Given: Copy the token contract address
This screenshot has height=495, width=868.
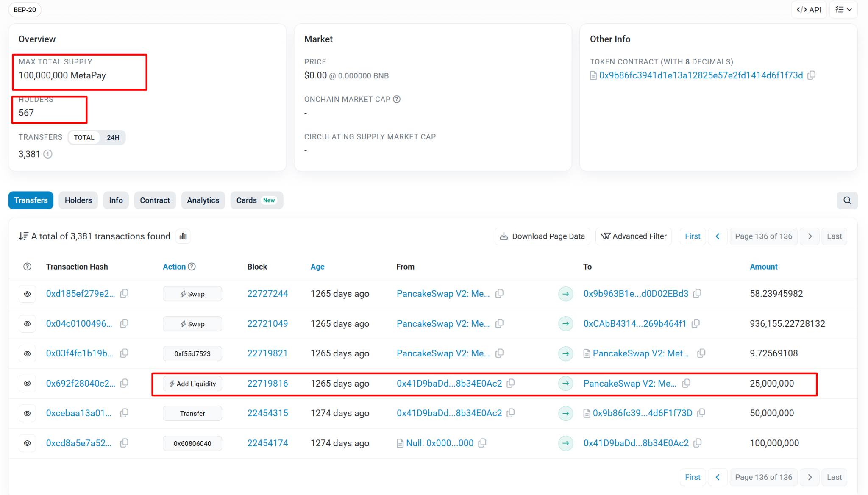Looking at the screenshot, I should [811, 75].
